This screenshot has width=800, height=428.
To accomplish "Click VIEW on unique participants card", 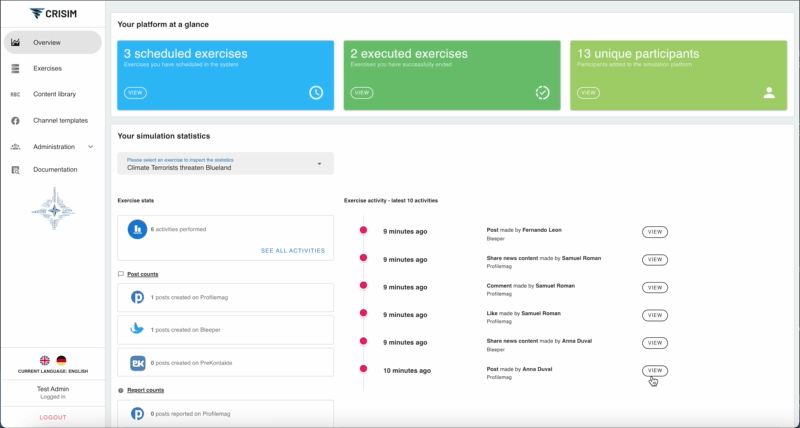I will pyautogui.click(x=588, y=93).
